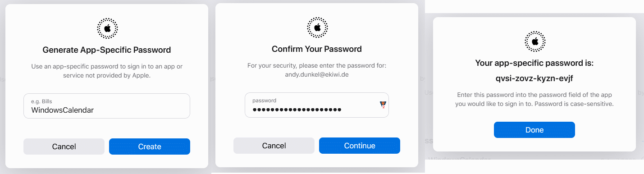Click the Create button

point(150,147)
